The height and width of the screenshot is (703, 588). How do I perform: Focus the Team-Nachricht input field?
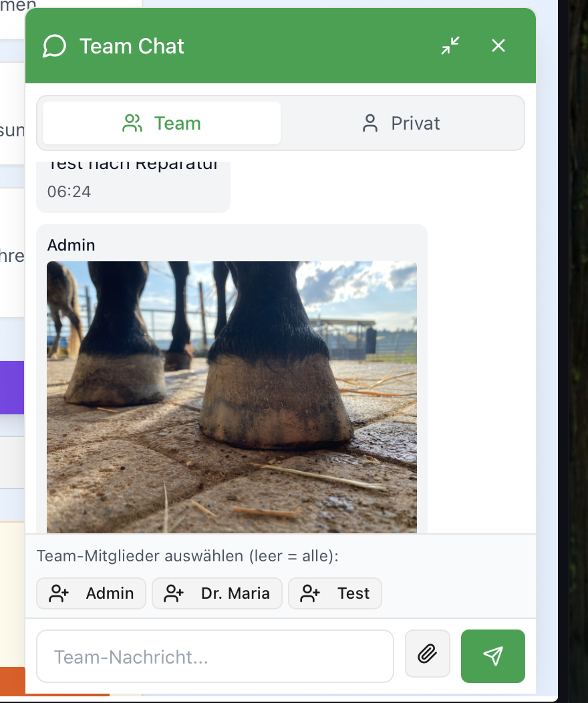pos(214,656)
